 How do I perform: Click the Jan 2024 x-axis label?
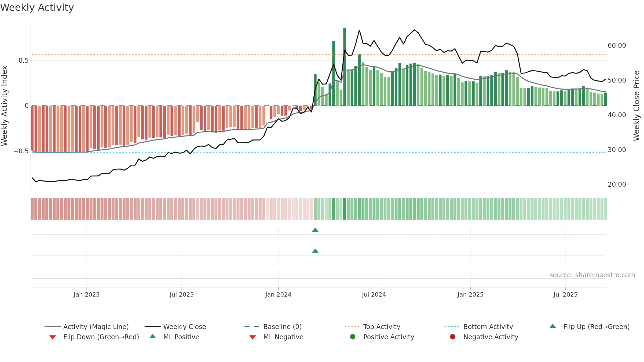click(x=278, y=294)
